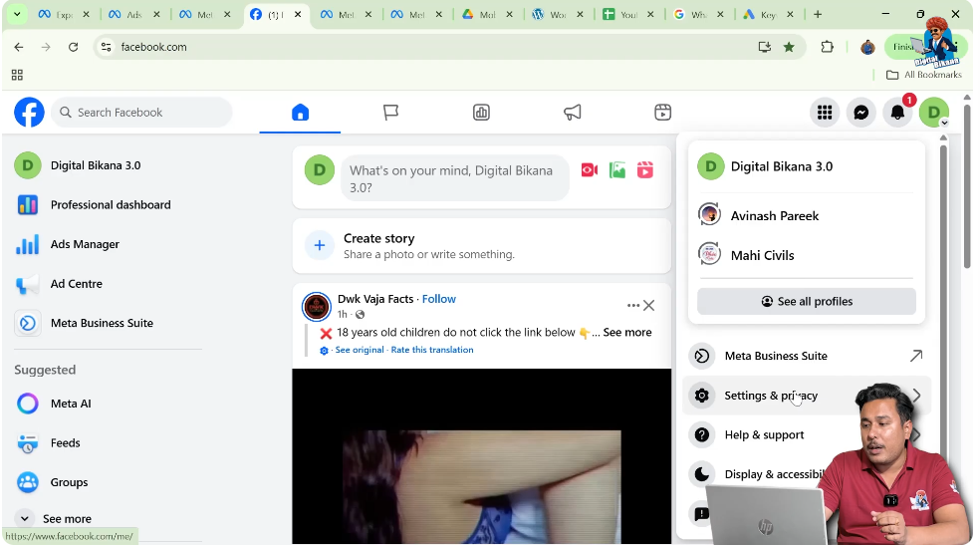This screenshot has height=546, width=980.
Task: Bookmark this page with star icon
Action: [789, 47]
